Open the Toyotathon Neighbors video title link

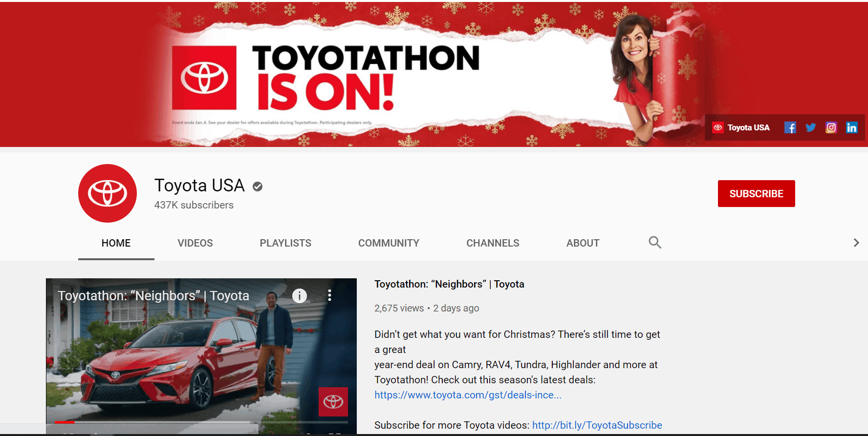pos(449,284)
